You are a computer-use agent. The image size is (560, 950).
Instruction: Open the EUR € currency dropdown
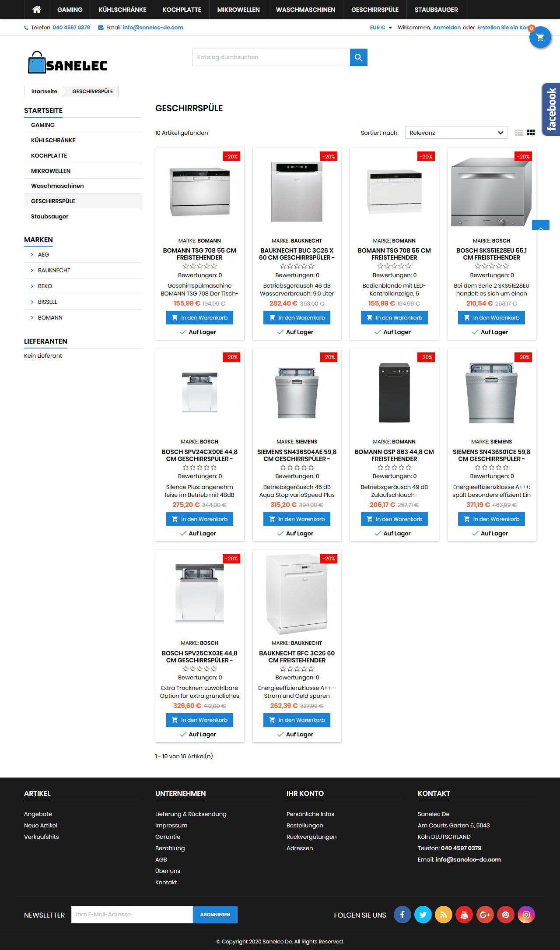pyautogui.click(x=381, y=28)
